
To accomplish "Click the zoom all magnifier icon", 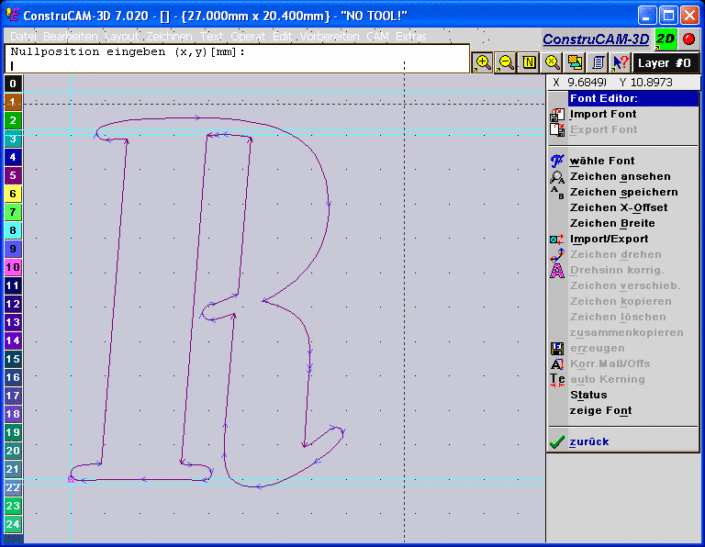I will coord(552,62).
